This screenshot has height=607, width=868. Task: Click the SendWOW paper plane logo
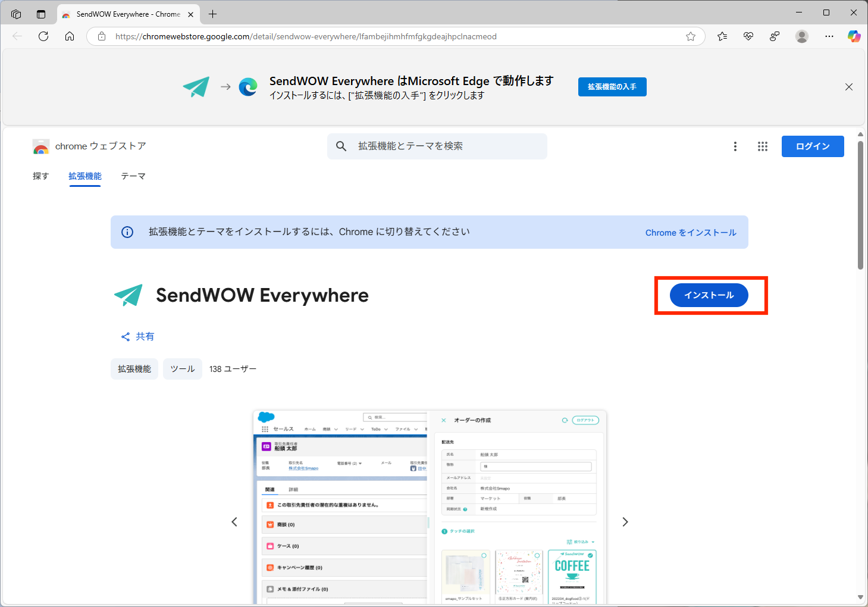(129, 295)
